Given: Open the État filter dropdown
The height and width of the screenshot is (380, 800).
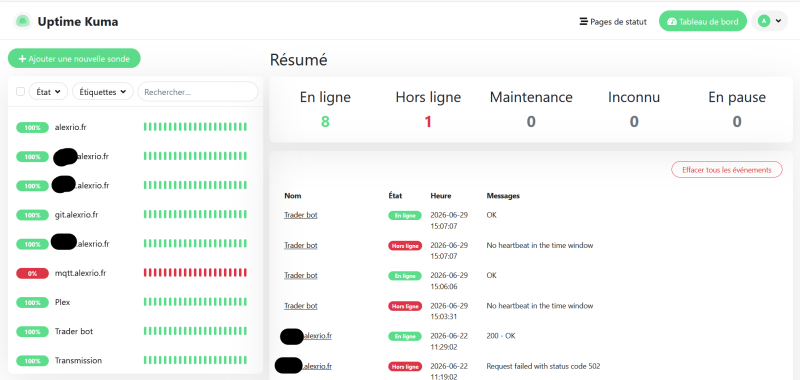Looking at the screenshot, I should click(48, 92).
